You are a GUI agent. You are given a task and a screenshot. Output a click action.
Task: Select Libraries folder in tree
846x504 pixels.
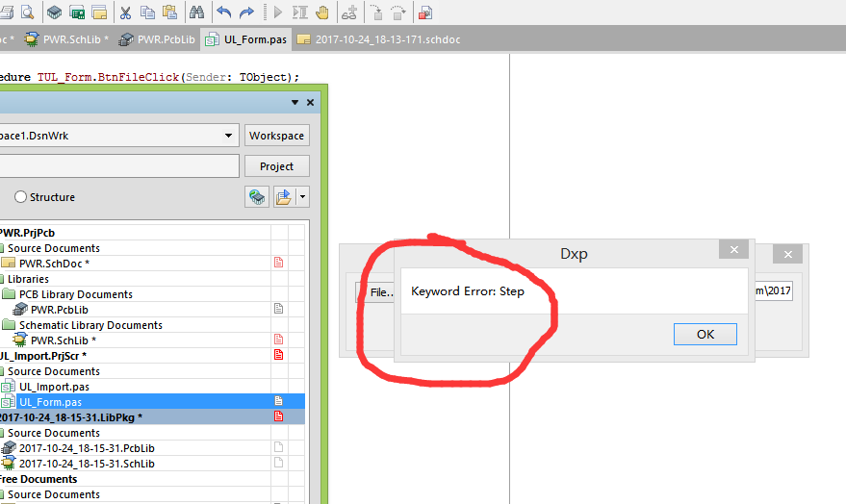click(x=28, y=279)
